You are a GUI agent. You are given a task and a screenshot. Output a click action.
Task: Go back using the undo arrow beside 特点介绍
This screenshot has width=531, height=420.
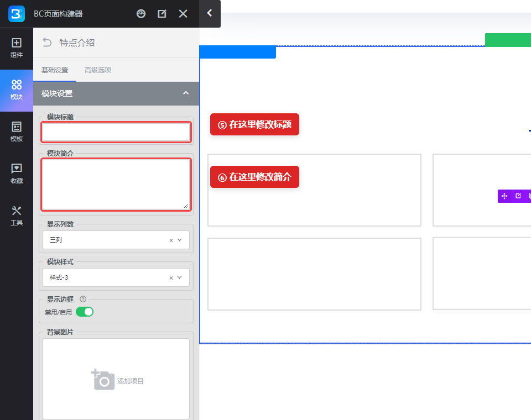coord(47,43)
